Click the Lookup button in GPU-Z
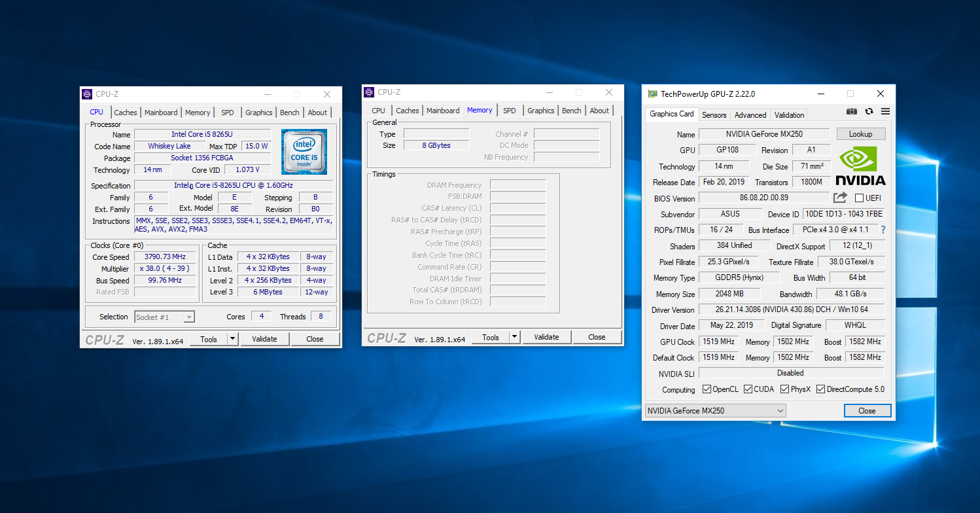This screenshot has width=980, height=513. 861,133
